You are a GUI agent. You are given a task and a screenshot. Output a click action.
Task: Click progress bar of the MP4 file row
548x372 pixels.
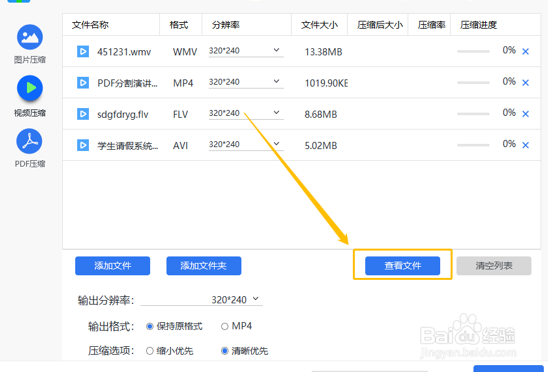coord(474,83)
